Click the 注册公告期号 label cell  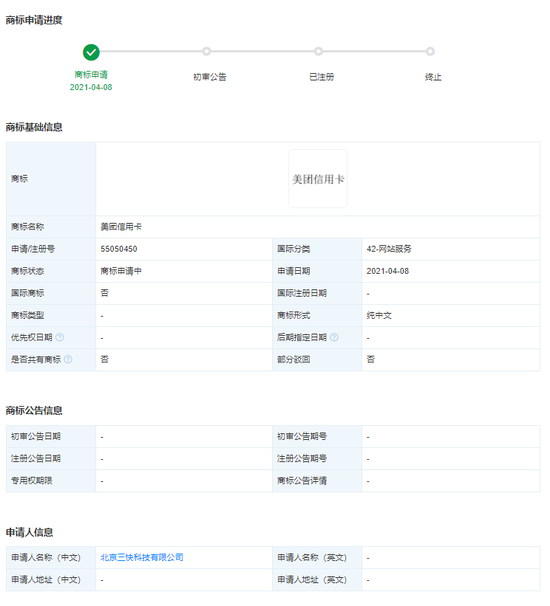317,458
